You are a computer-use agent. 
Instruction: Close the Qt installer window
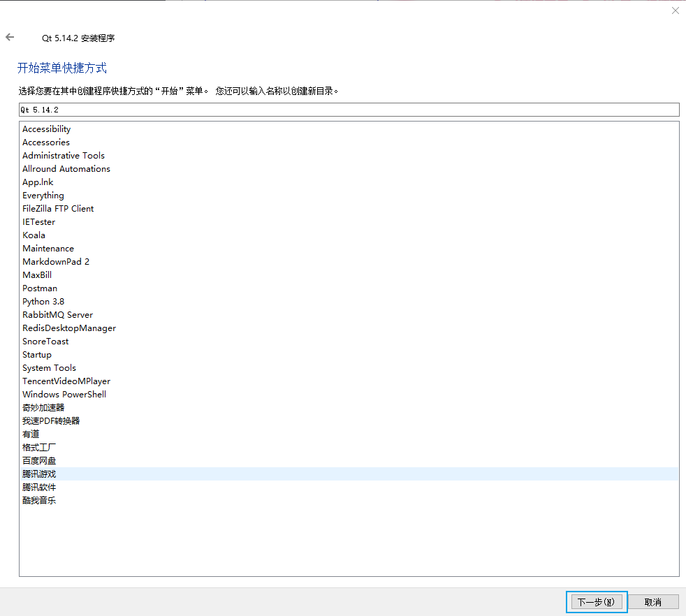coord(675,10)
